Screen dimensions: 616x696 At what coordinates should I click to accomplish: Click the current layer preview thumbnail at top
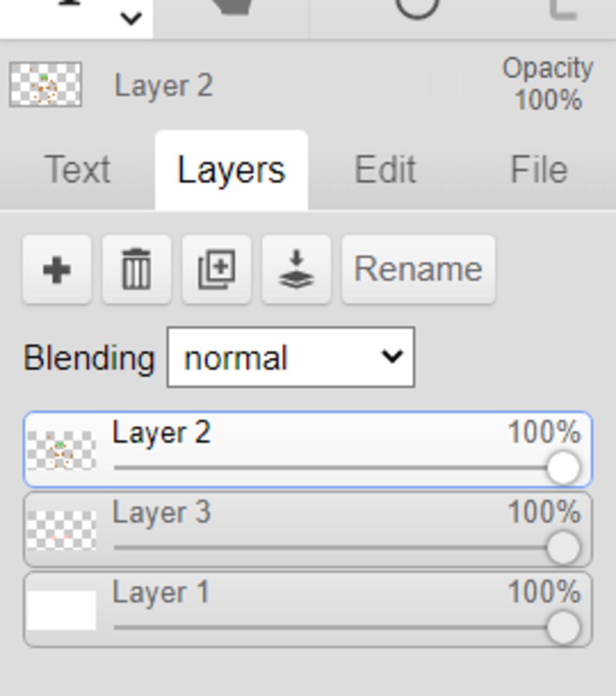[46, 85]
